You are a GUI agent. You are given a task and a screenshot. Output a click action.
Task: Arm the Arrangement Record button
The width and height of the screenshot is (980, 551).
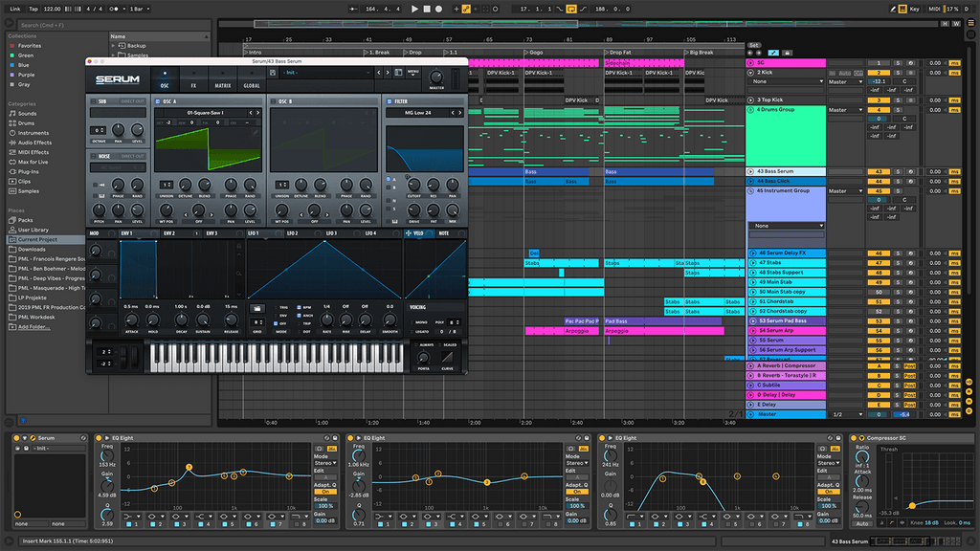(x=438, y=9)
